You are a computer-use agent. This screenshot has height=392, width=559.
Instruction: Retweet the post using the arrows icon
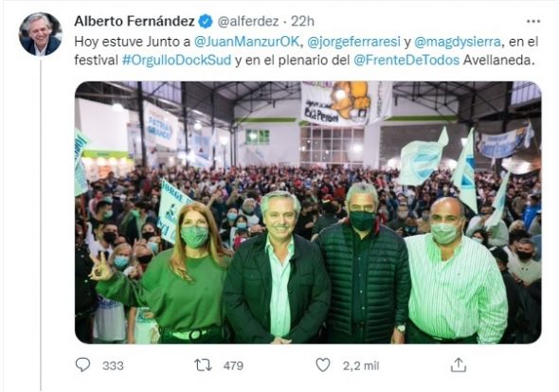(203, 365)
